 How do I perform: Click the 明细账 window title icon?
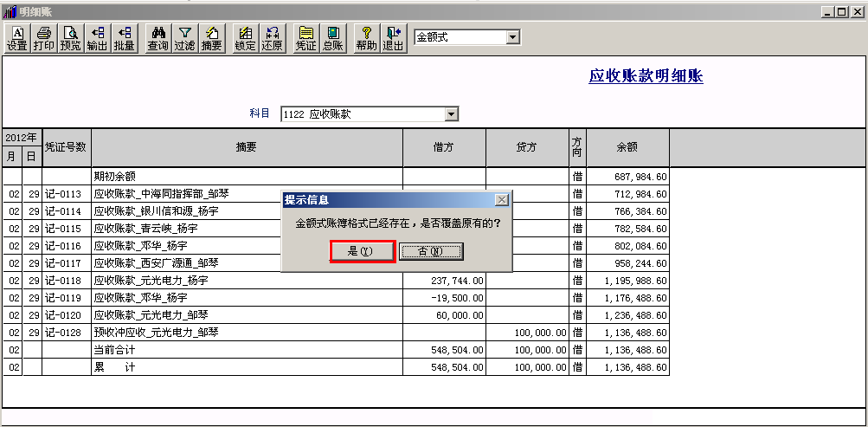click(10, 11)
